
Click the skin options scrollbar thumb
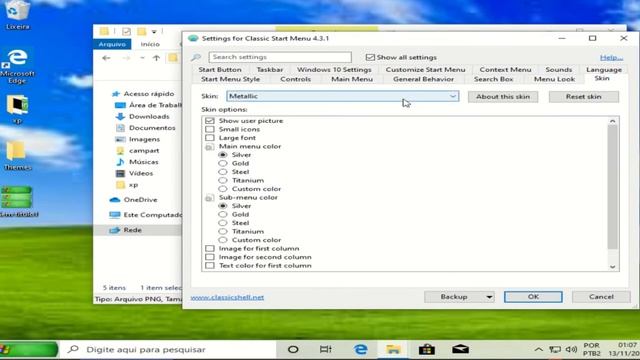point(612,187)
